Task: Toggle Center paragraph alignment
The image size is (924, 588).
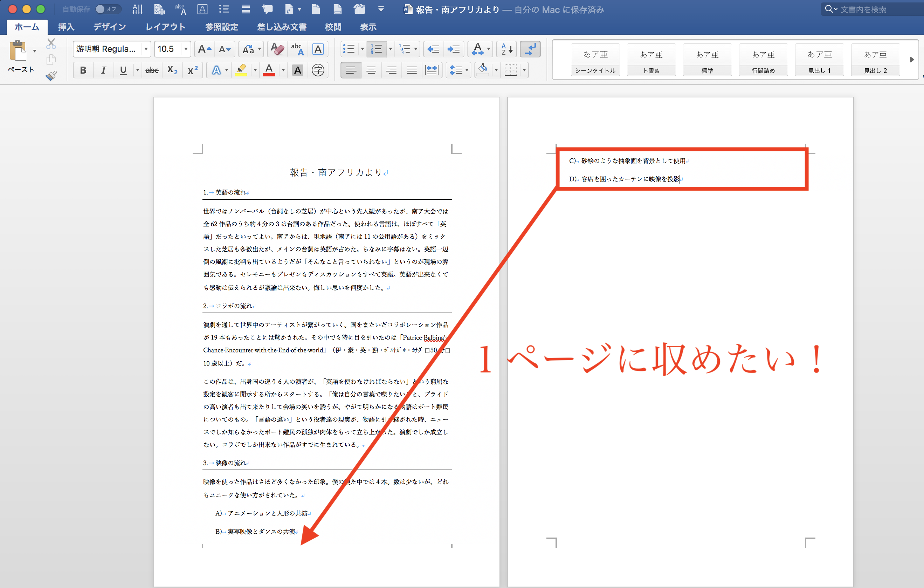Action: (x=371, y=70)
